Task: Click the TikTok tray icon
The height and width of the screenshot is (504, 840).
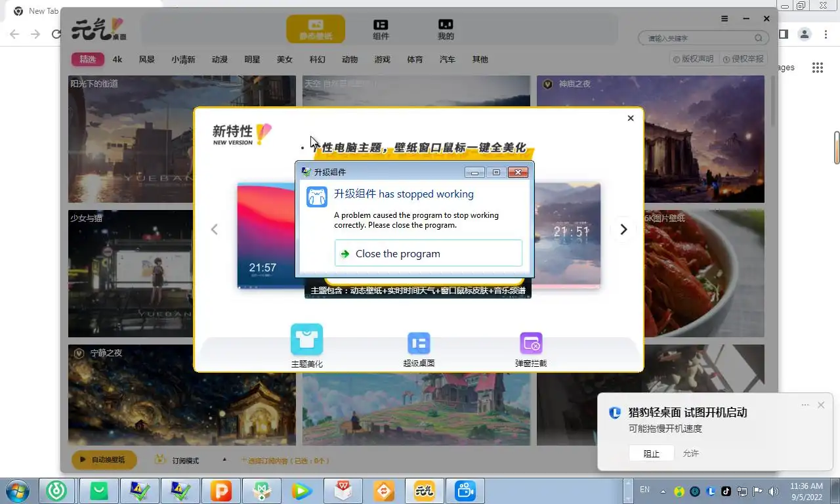Action: [x=726, y=491]
